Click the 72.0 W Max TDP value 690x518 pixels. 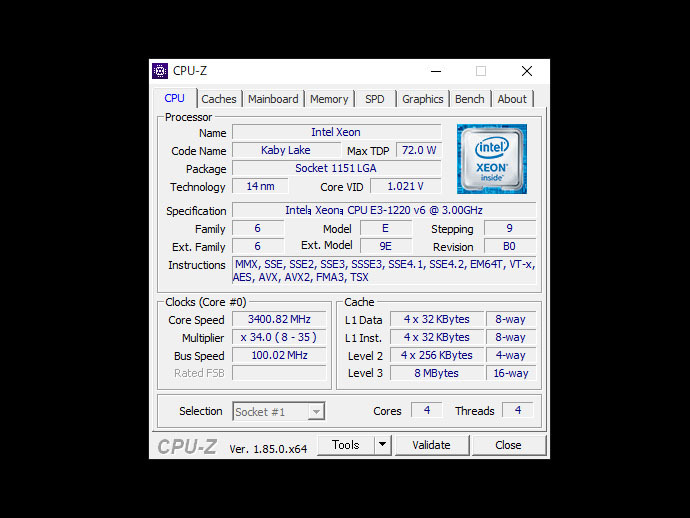419,150
